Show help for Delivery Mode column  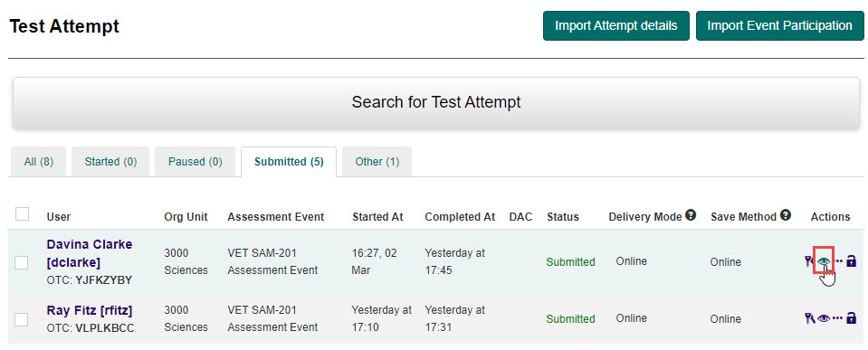coord(691,215)
